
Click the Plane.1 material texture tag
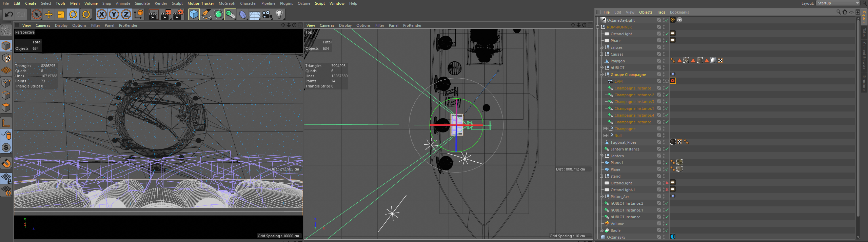tap(679, 162)
